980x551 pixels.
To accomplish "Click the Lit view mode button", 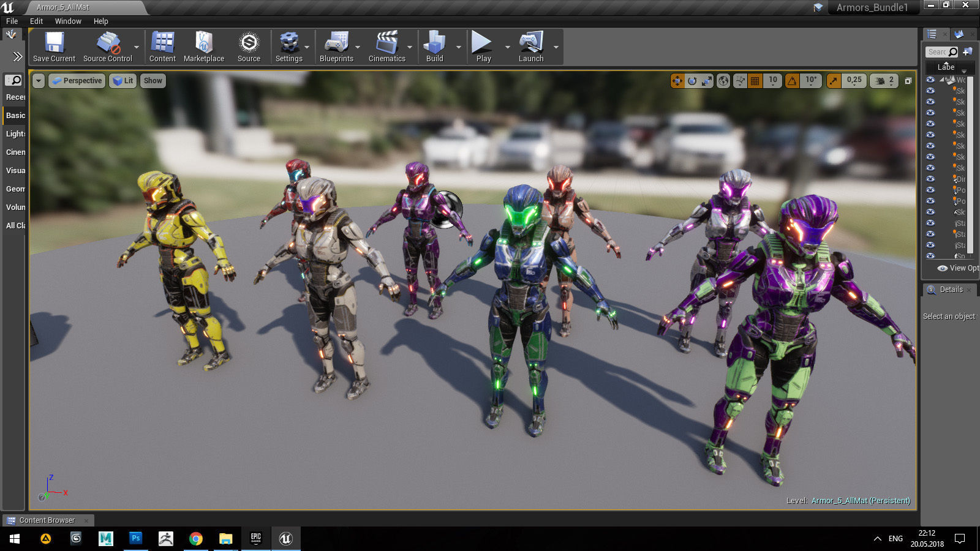I will pyautogui.click(x=123, y=81).
